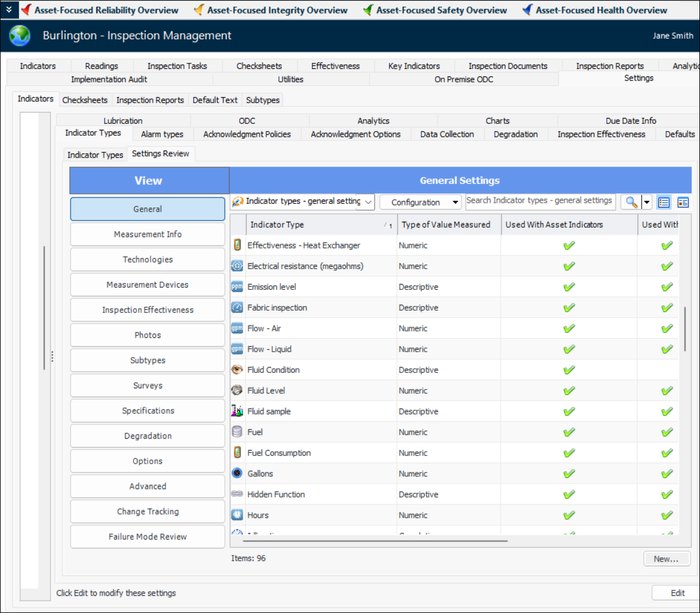Switch to list view icon
Image resolution: width=700 pixels, height=613 pixels.
coord(664,203)
